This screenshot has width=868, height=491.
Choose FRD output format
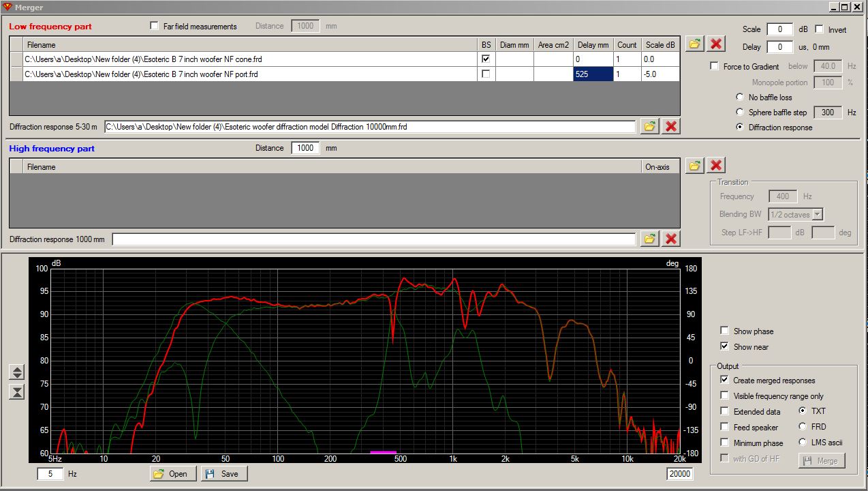pos(803,427)
